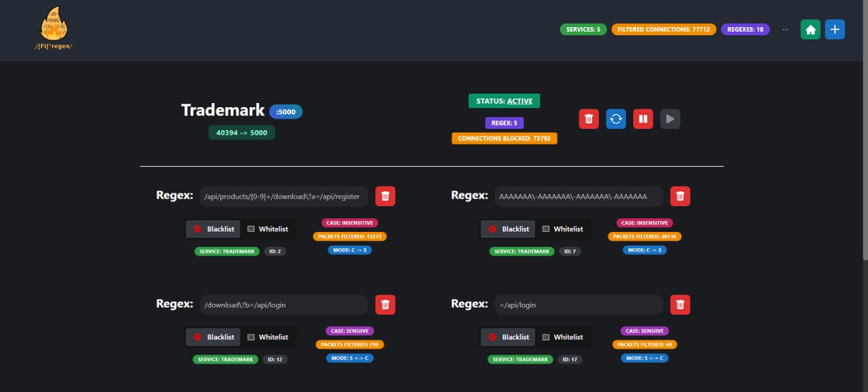Click the CONNECTIONS BLOCKED: 73792 badge
Image resolution: width=868 pixels, height=392 pixels.
(504, 138)
